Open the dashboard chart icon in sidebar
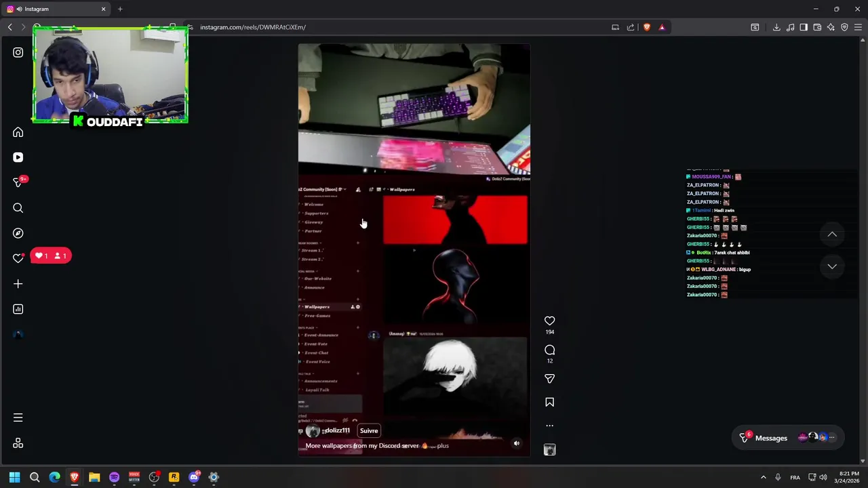This screenshot has width=868, height=488. point(18,309)
